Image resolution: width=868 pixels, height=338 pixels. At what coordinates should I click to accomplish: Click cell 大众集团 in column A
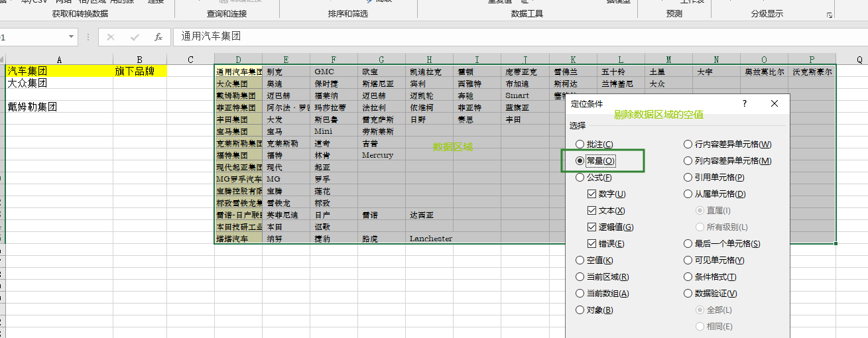[59, 83]
